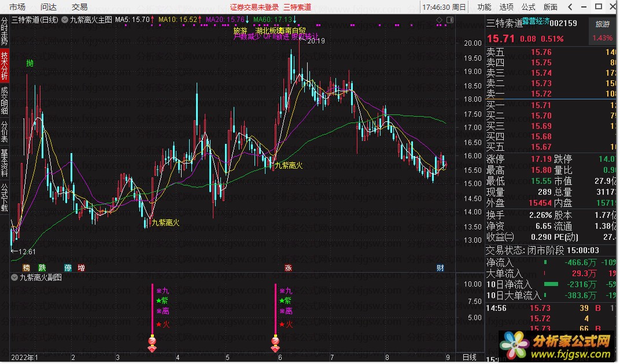Click the 卖一 price 15.72
This screenshot has width=620, height=364.
point(541,94)
